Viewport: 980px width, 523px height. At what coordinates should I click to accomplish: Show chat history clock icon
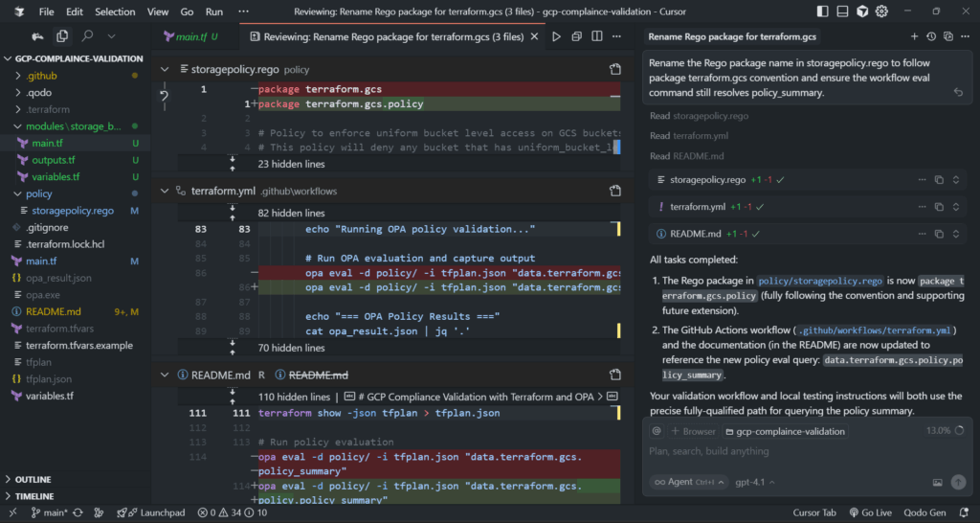(x=931, y=37)
